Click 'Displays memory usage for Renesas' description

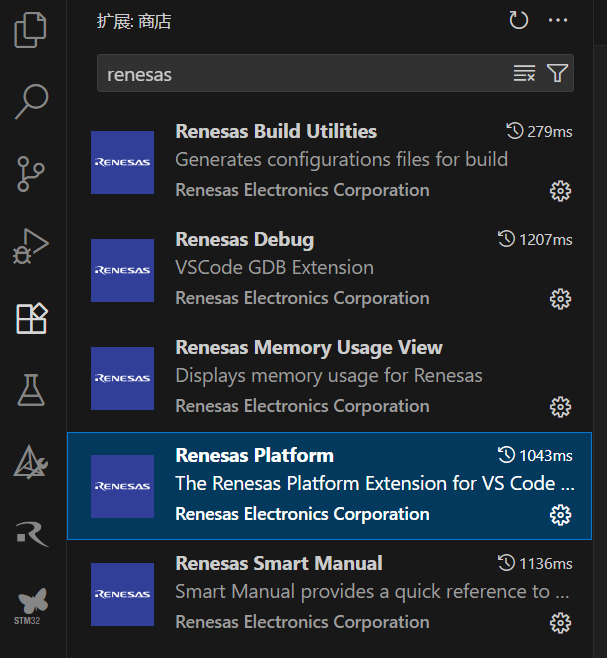pyautogui.click(x=329, y=376)
